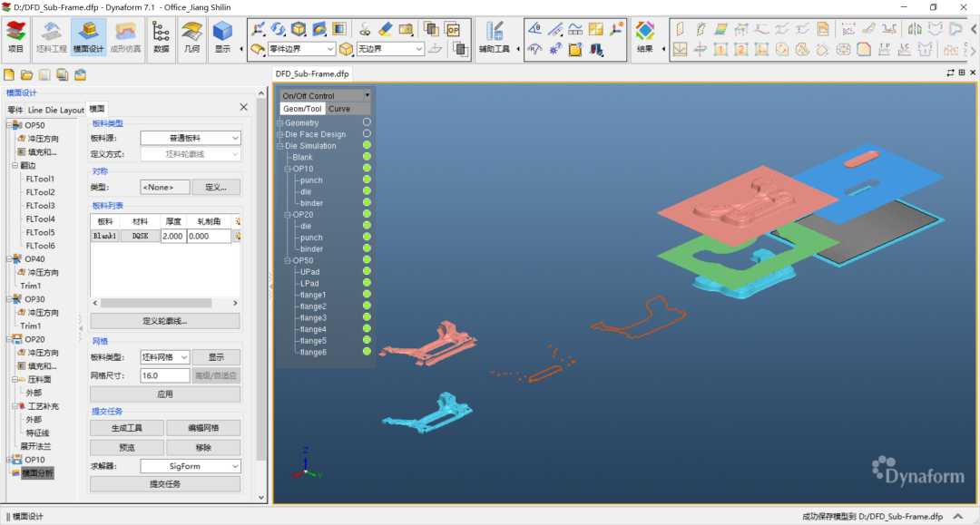Screen dimensions: 980x525
Task: Toggle Blank visibility indicator
Action: [367, 157]
